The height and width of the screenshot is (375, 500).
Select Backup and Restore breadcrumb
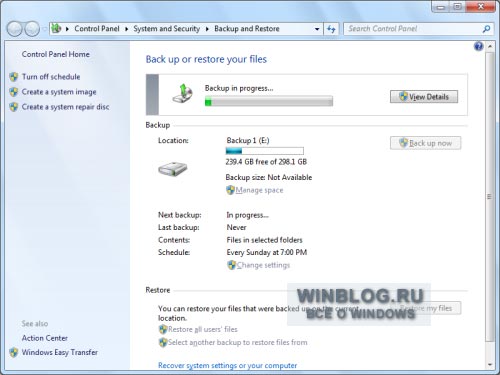coord(247,29)
